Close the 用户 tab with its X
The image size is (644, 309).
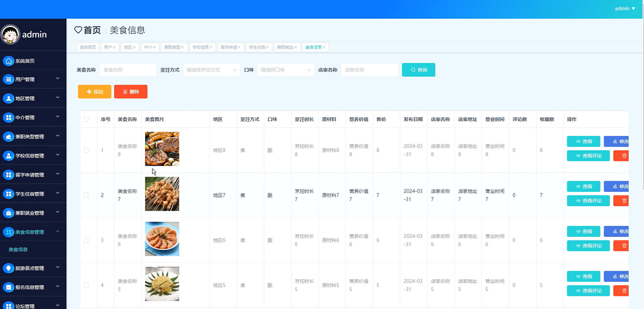pyautogui.click(x=114, y=47)
